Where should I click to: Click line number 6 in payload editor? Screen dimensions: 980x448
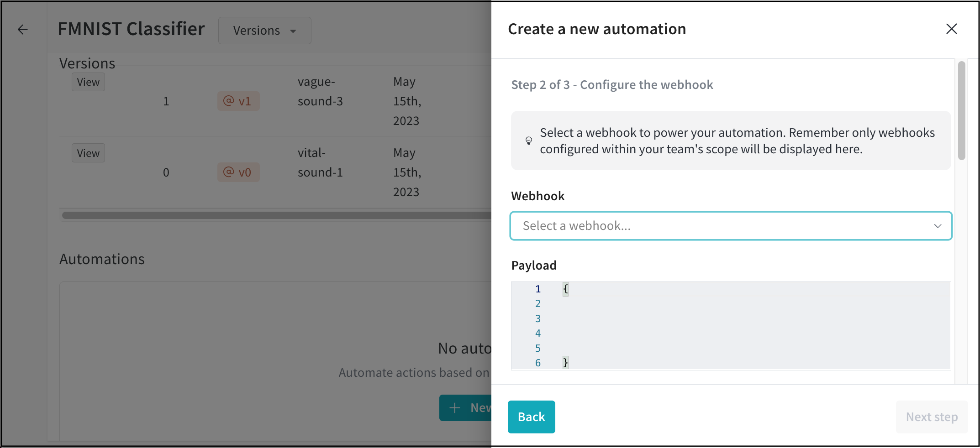point(537,363)
